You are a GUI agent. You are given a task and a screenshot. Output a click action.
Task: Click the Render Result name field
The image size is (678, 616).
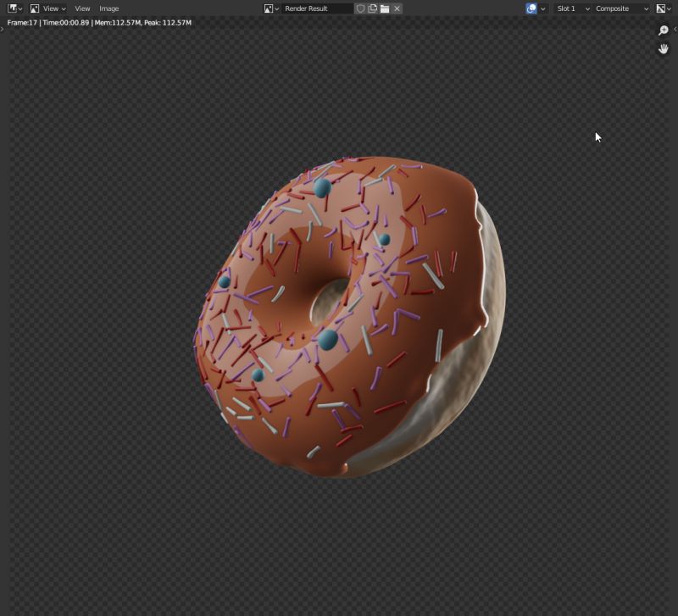point(318,8)
